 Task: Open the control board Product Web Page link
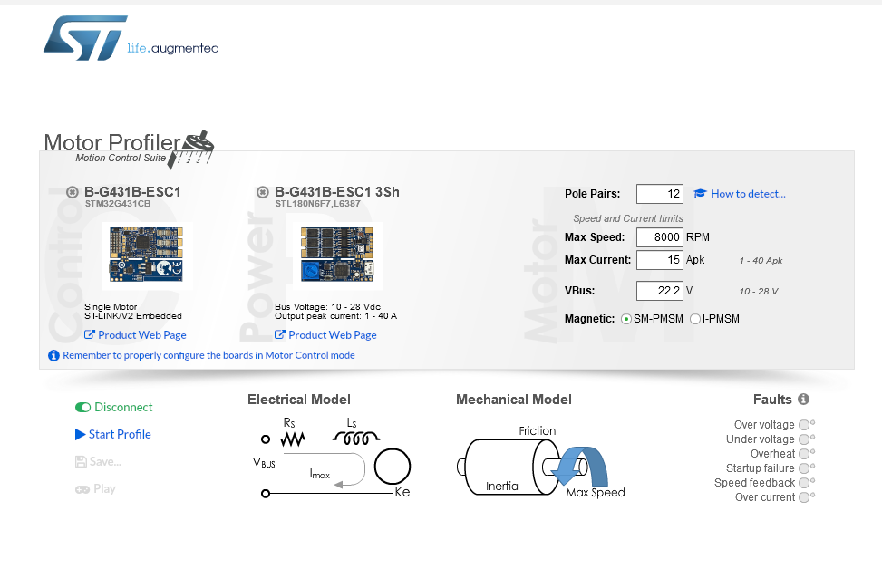(x=135, y=335)
